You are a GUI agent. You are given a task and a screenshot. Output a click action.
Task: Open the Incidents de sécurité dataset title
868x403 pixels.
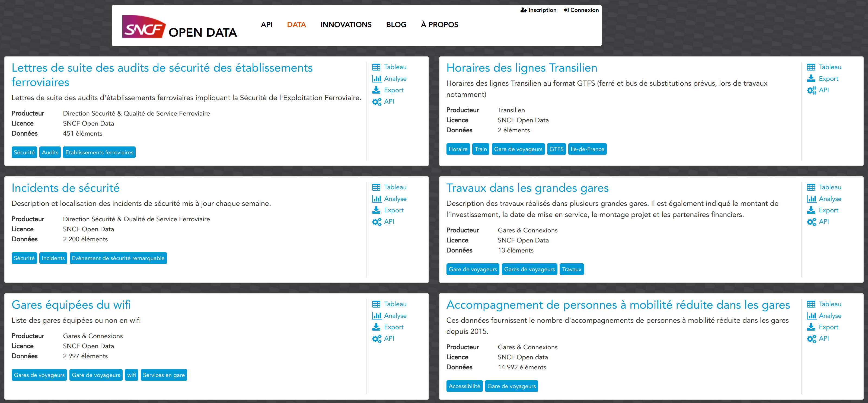pos(65,188)
